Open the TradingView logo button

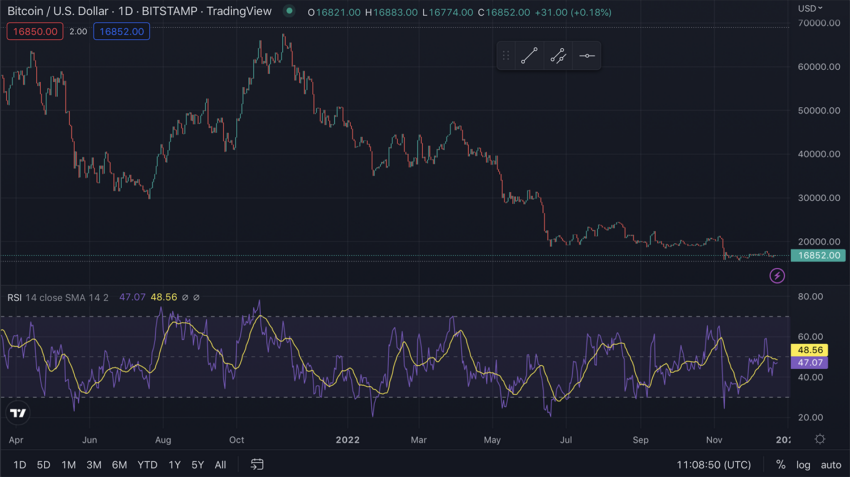18,413
